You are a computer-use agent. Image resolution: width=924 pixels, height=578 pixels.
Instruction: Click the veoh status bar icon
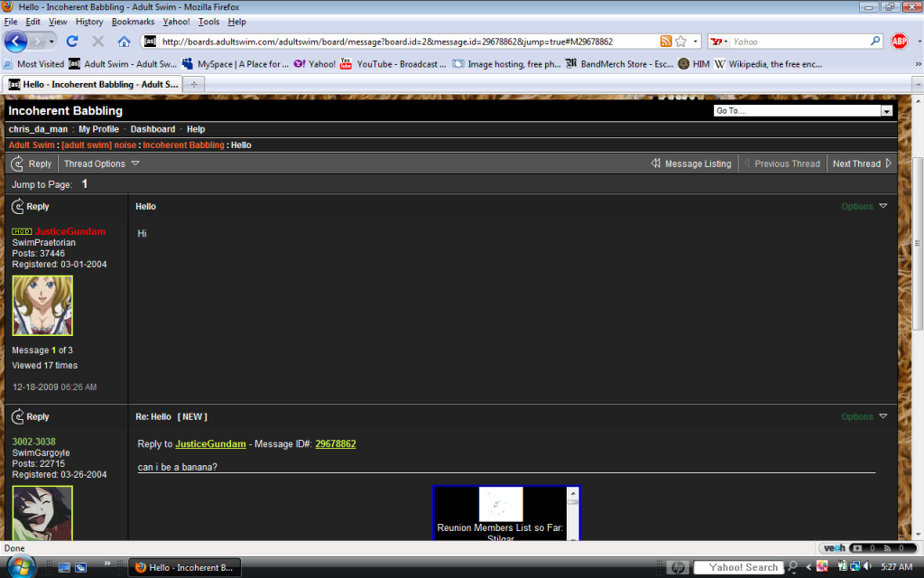point(834,548)
